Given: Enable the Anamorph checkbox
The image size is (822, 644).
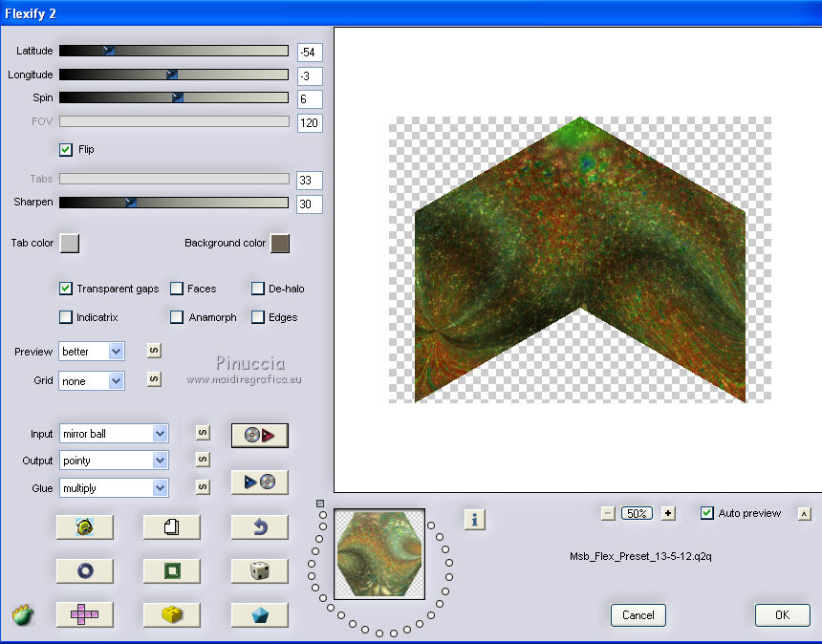Looking at the screenshot, I should point(177,317).
